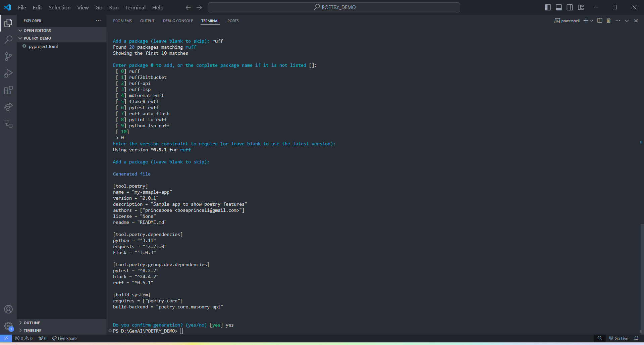Image resolution: width=644 pixels, height=345 pixels.
Task: Open terminal panel more actions menu
Action: [618, 21]
